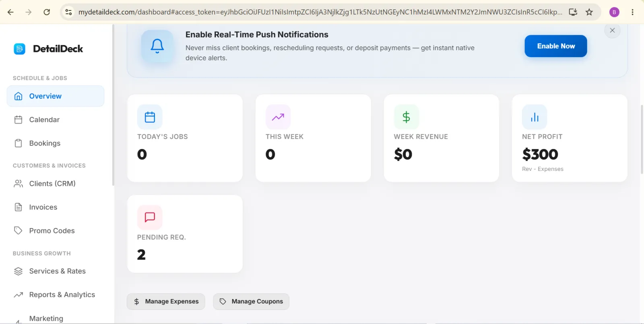Click the browser back arrow
644x324 pixels.
[x=10, y=12]
